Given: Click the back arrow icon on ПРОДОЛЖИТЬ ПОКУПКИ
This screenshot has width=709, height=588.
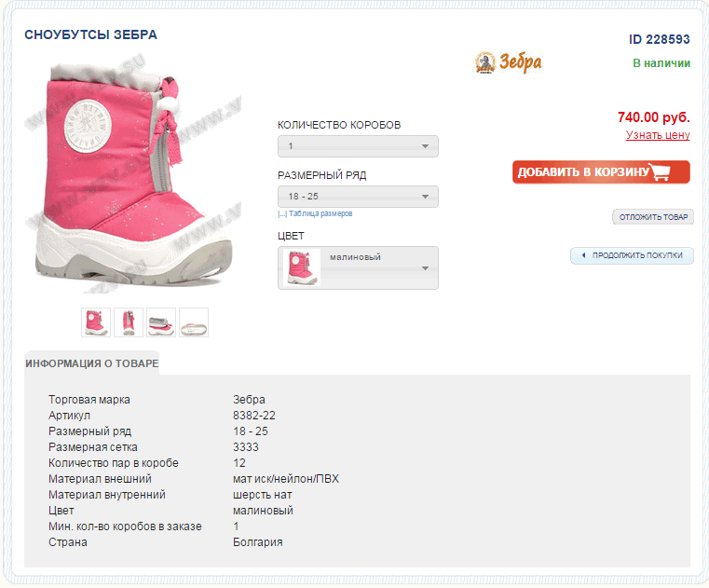Looking at the screenshot, I should click(583, 255).
